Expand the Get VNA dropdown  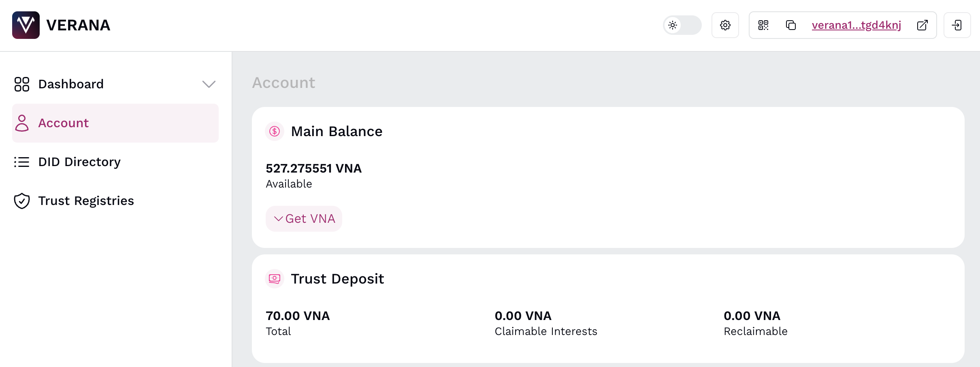(304, 218)
